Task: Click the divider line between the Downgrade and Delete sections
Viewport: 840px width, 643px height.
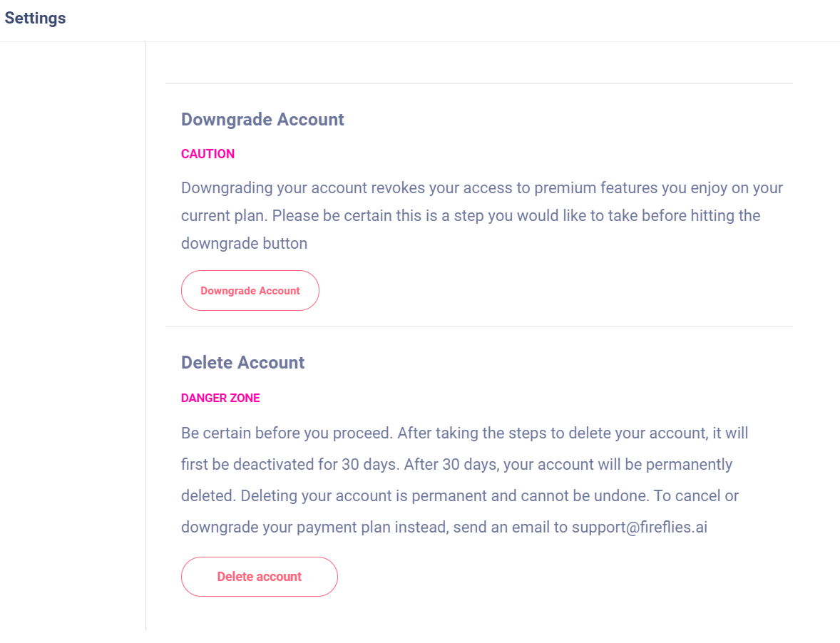Action: [x=479, y=326]
